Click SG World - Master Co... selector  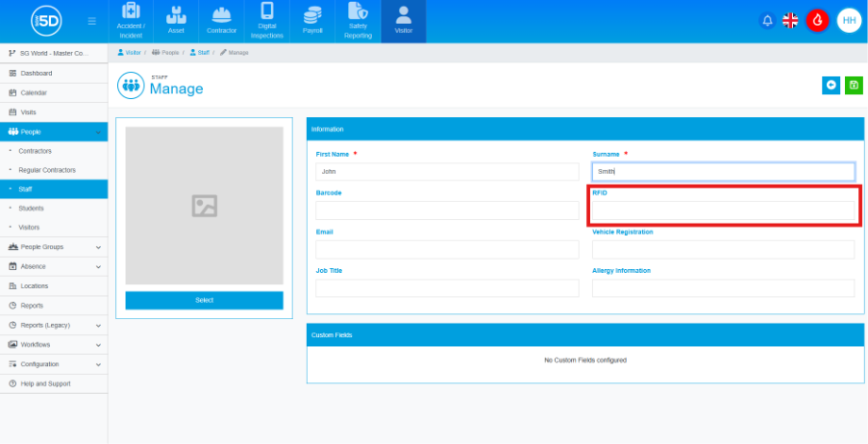click(54, 53)
